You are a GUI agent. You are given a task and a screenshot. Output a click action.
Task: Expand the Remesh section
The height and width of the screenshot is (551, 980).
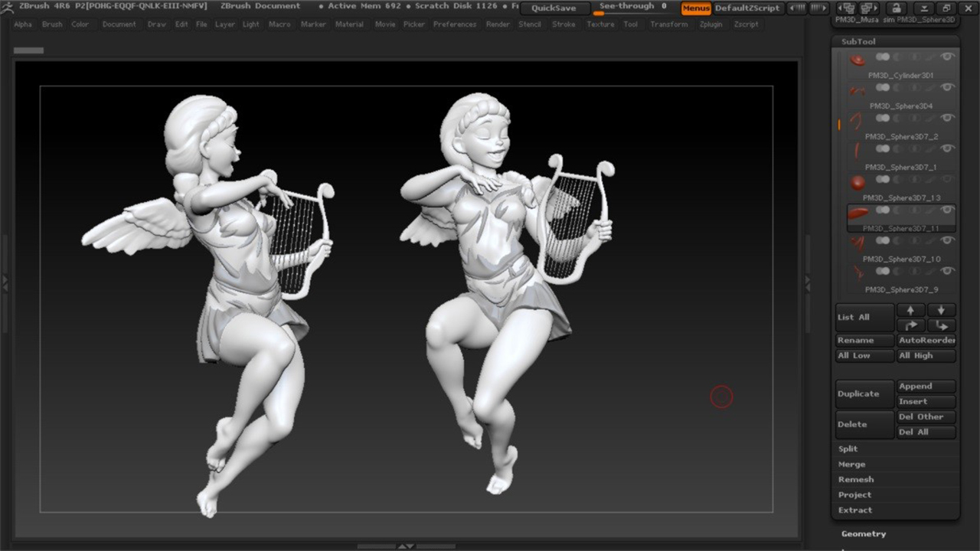855,480
